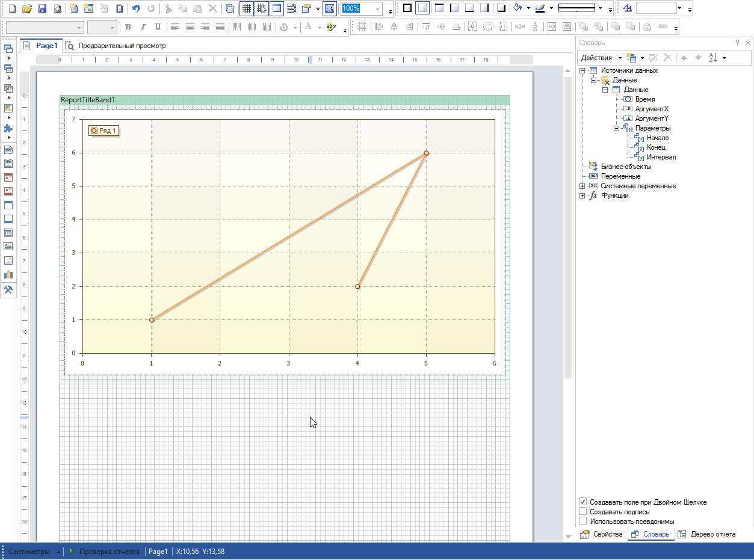Uncheck Создавать поле при Двойном Щелчке
Screen dimensions: 754x560
(582, 502)
